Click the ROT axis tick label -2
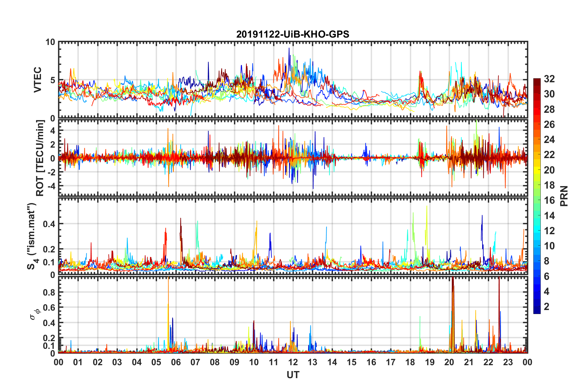Image resolution: width=586 pixels, height=392 pixels. tap(51, 172)
